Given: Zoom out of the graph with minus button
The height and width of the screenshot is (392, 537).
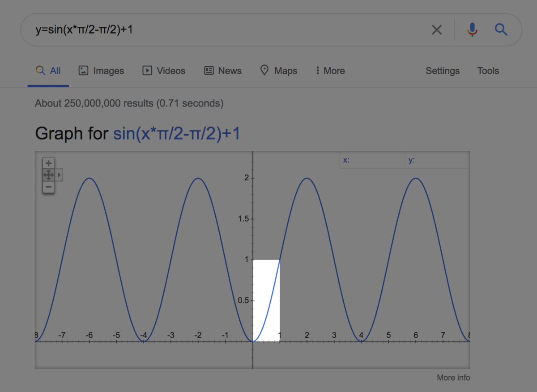Looking at the screenshot, I should 48,187.
